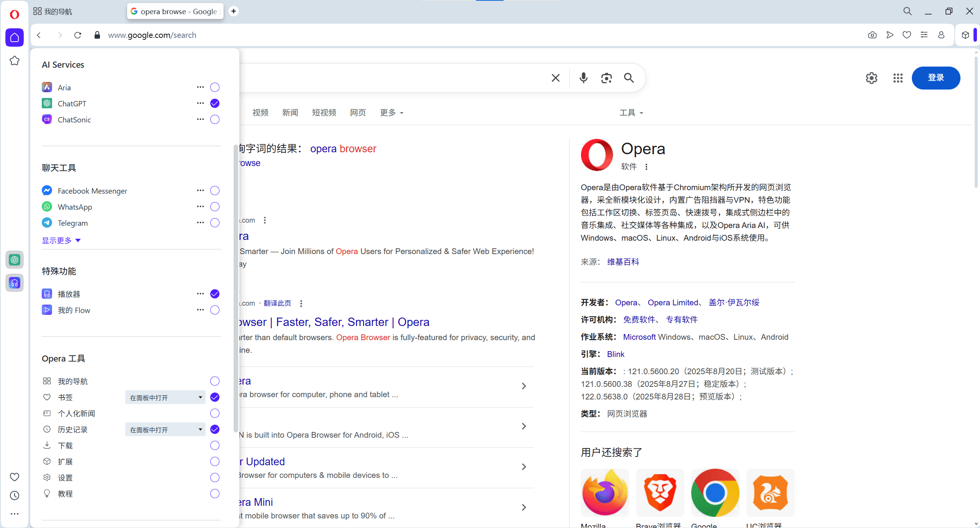Open Google apps grid icon
The width and height of the screenshot is (980, 528).
[898, 78]
